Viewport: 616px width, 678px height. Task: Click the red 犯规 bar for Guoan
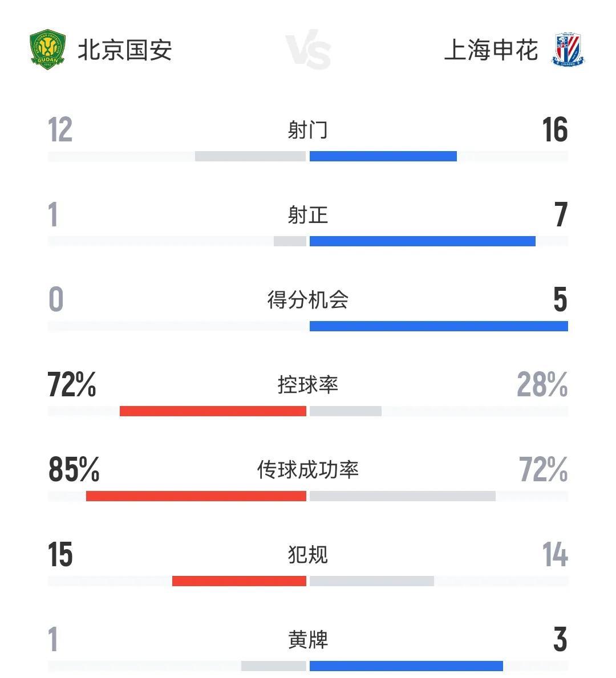[x=239, y=581]
